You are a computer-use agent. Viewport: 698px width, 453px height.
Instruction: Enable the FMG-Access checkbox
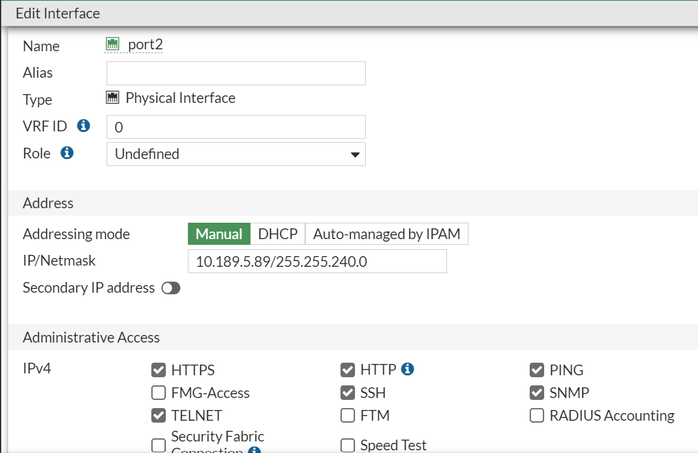(x=158, y=393)
